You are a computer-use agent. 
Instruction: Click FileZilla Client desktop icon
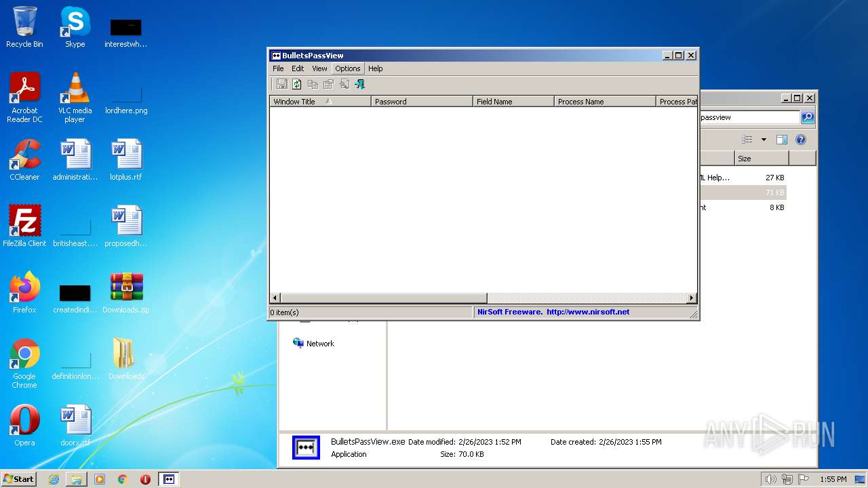24,226
